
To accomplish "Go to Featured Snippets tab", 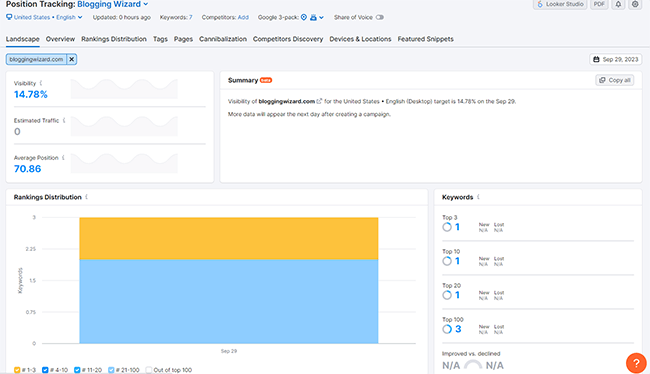I will [425, 39].
